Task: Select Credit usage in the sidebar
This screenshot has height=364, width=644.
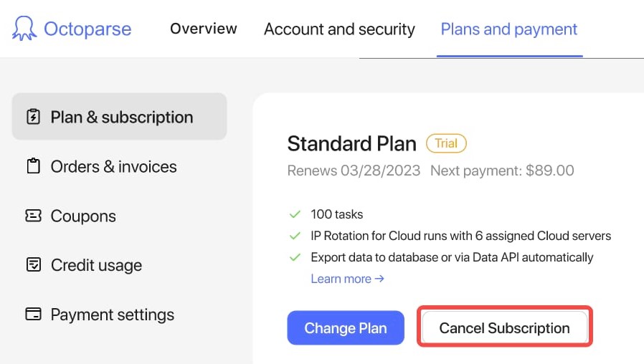Action: click(96, 265)
